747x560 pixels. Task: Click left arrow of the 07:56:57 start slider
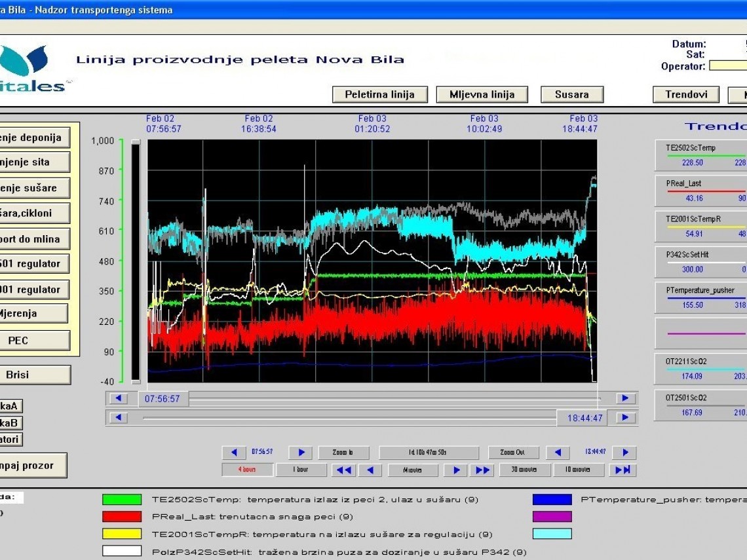(x=119, y=398)
